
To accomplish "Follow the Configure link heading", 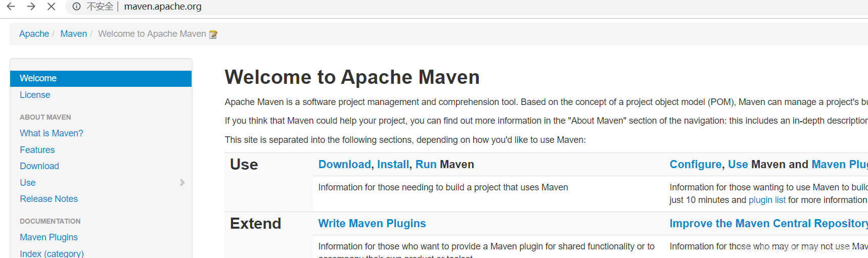I will (x=696, y=165).
